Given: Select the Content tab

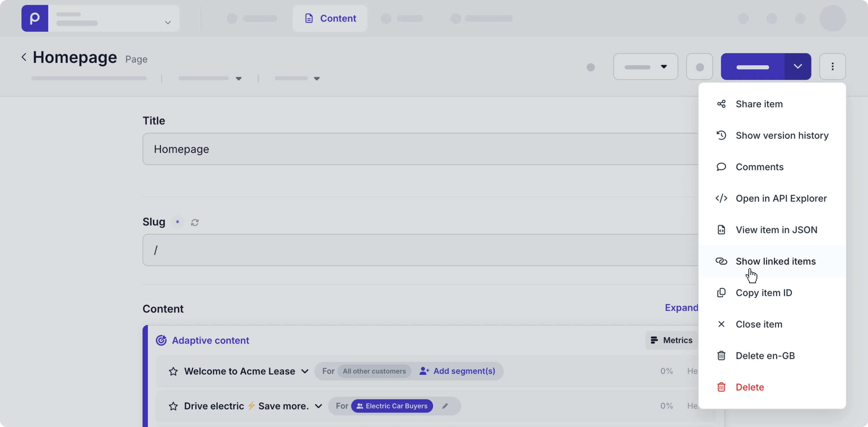Looking at the screenshot, I should tap(330, 18).
